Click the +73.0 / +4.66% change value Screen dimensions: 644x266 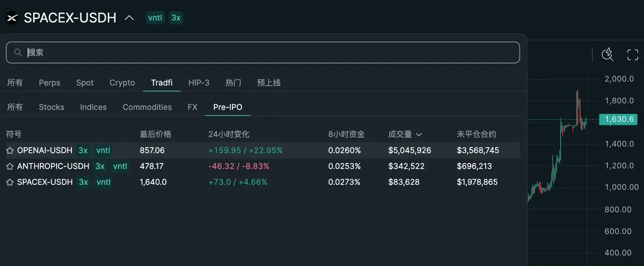click(238, 182)
